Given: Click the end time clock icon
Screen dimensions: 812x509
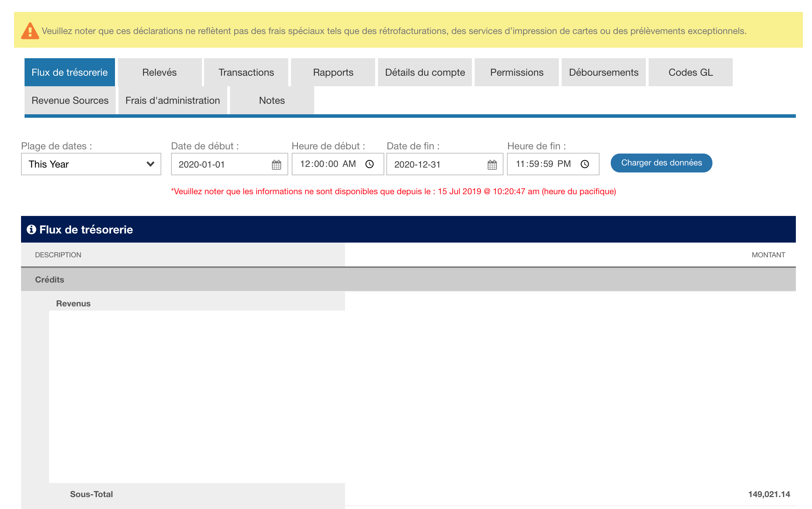Looking at the screenshot, I should click(x=585, y=164).
